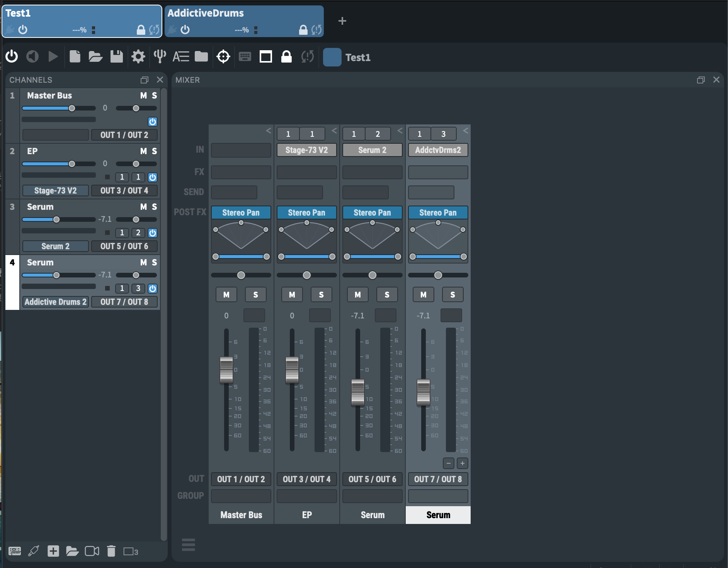728x568 pixels.
Task: Open the hamburger menu below the mixer
Action: [x=189, y=545]
